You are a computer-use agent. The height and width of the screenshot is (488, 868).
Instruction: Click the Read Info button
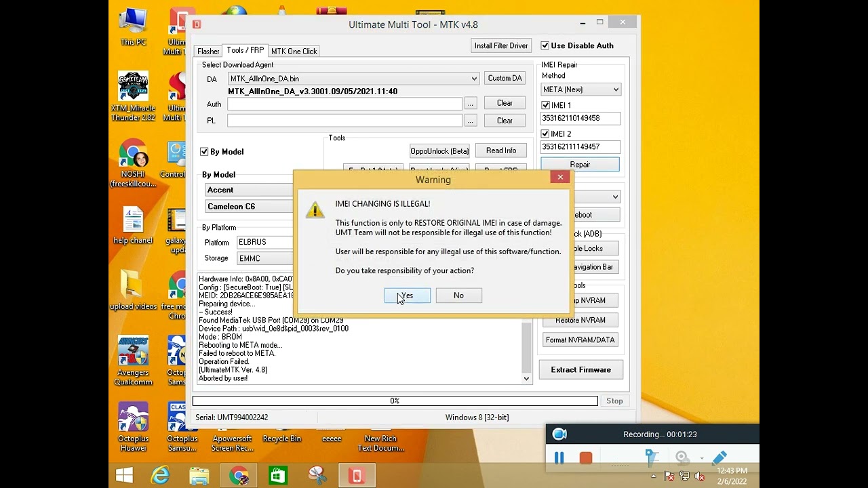click(x=501, y=150)
